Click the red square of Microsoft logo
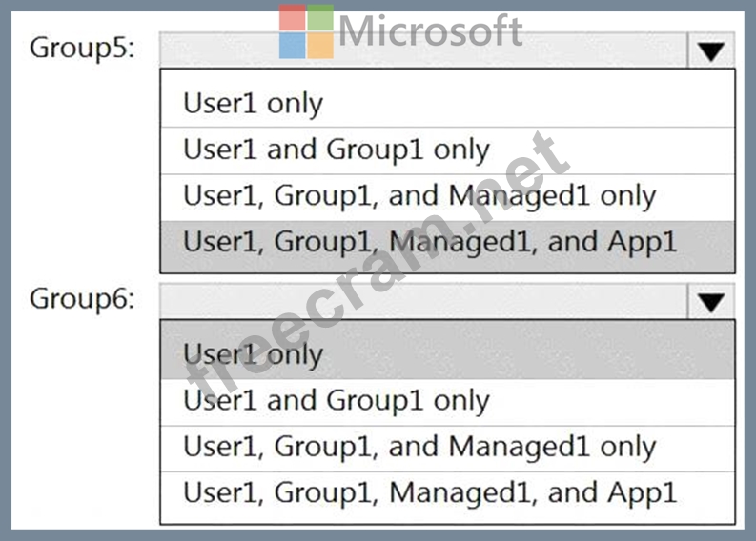This screenshot has height=541, width=756. coord(292,18)
